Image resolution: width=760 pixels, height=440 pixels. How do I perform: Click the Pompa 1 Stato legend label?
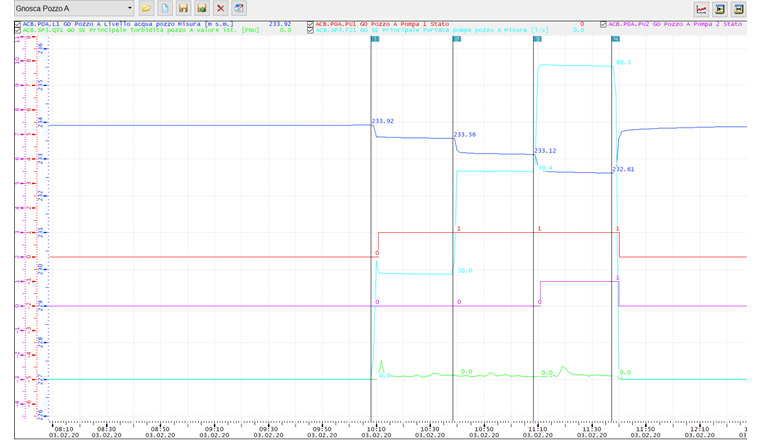[382, 24]
